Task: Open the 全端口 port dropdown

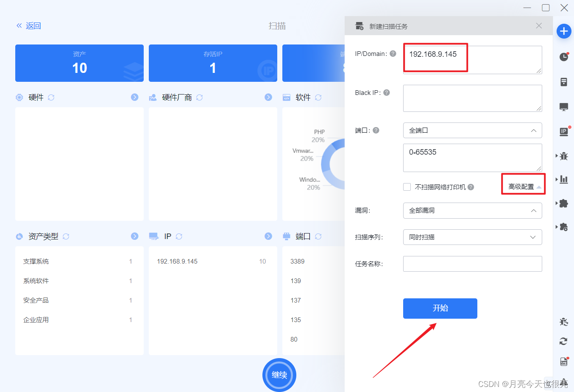Action: click(473, 131)
